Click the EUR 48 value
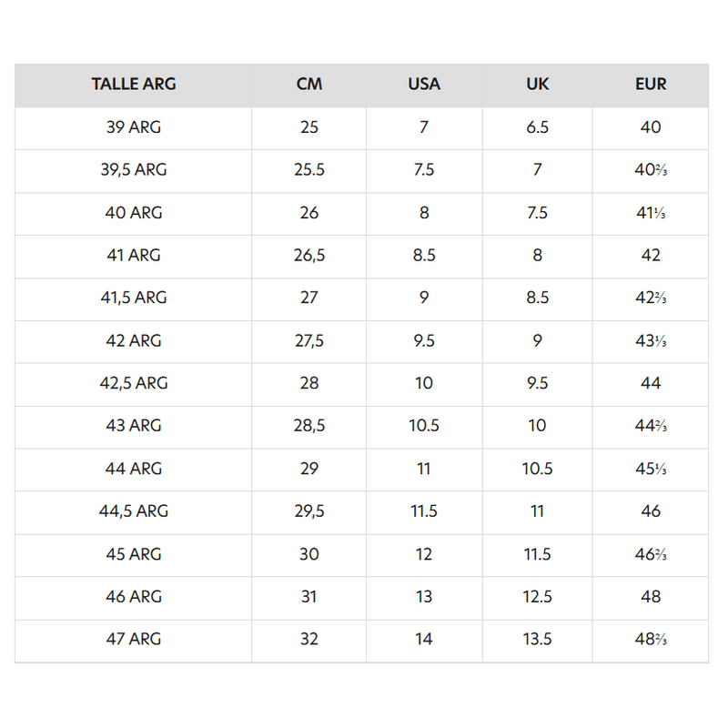 pos(651,596)
